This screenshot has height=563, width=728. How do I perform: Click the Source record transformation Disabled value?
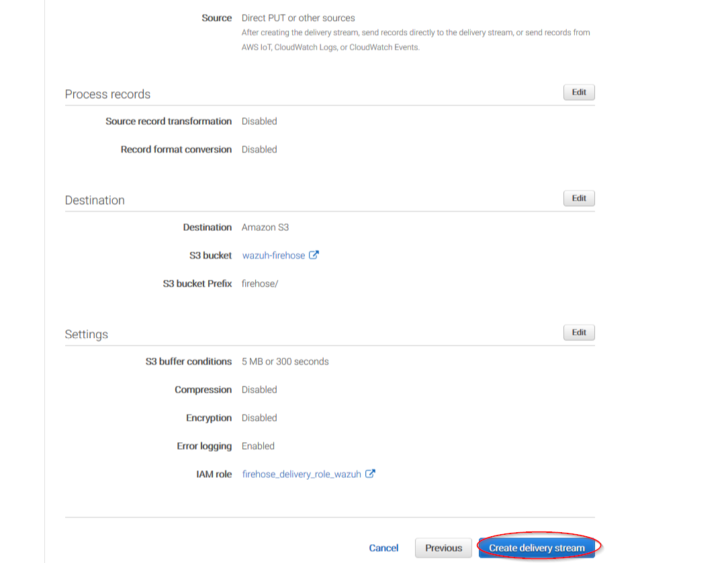259,121
